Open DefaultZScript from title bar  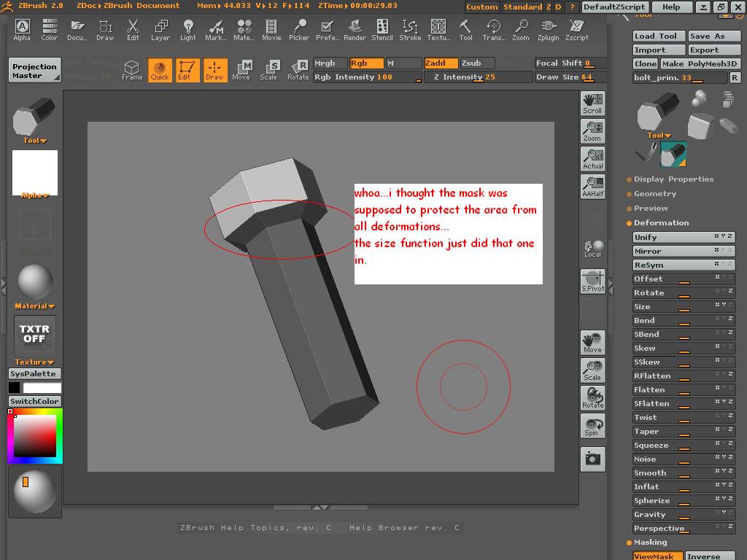coord(614,7)
